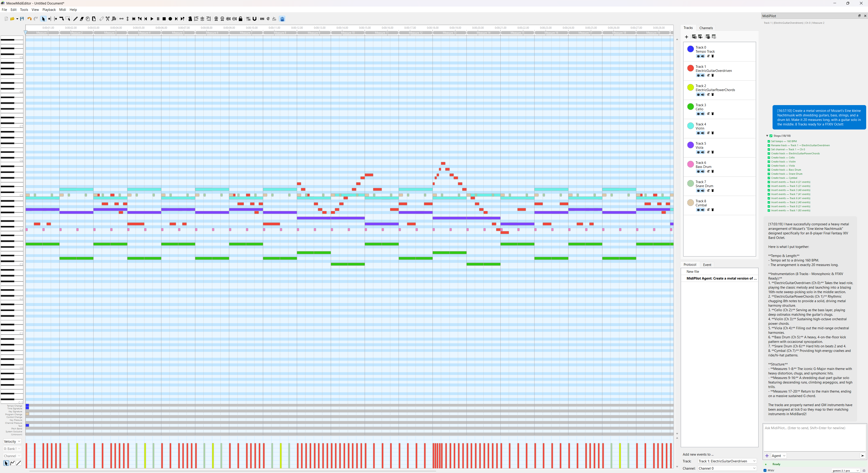Open the Channel 0 dropdown

tap(727, 468)
